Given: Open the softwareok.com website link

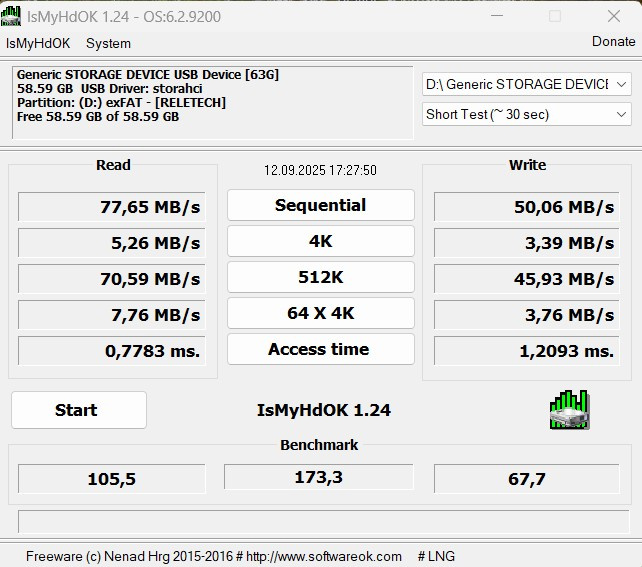Looking at the screenshot, I should 325,556.
